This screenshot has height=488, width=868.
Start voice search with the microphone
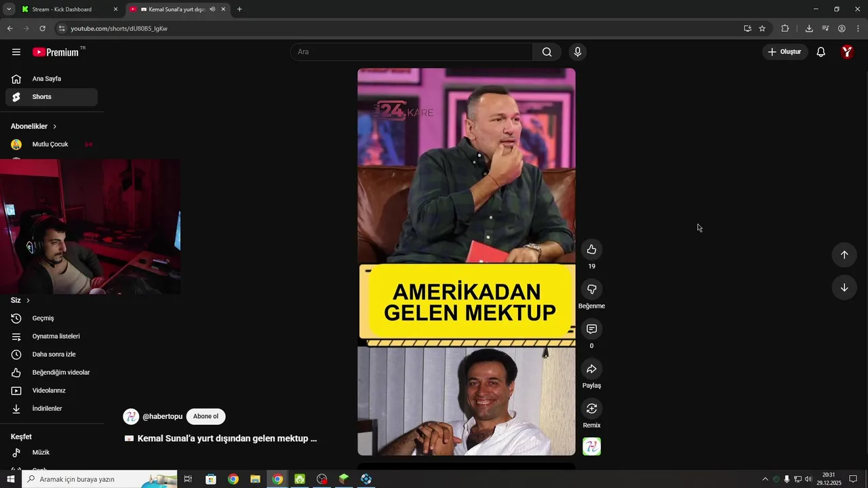pyautogui.click(x=578, y=52)
